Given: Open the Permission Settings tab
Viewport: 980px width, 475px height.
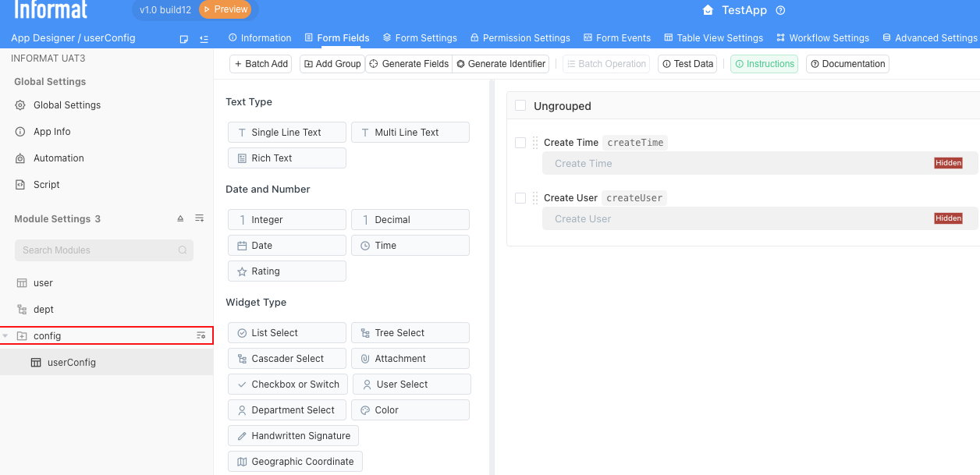Looking at the screenshot, I should pyautogui.click(x=520, y=37).
